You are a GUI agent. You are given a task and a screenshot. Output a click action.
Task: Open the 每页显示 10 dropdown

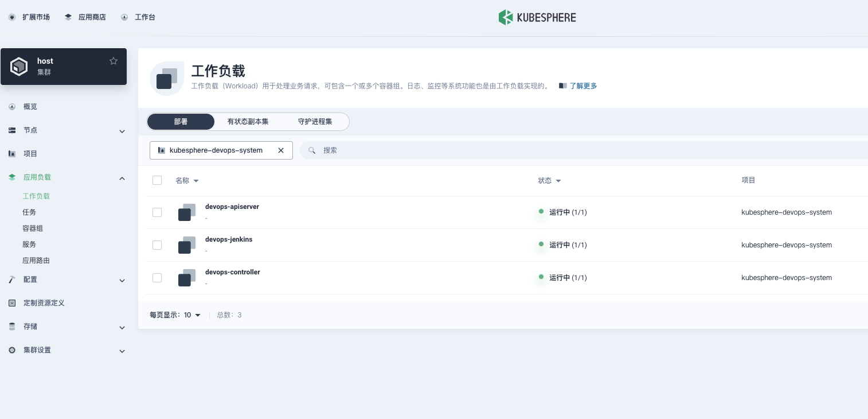point(192,315)
